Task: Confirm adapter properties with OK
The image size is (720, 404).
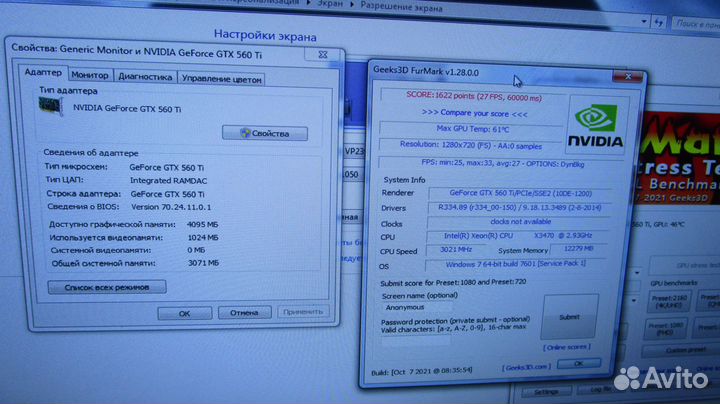Action: (x=184, y=313)
